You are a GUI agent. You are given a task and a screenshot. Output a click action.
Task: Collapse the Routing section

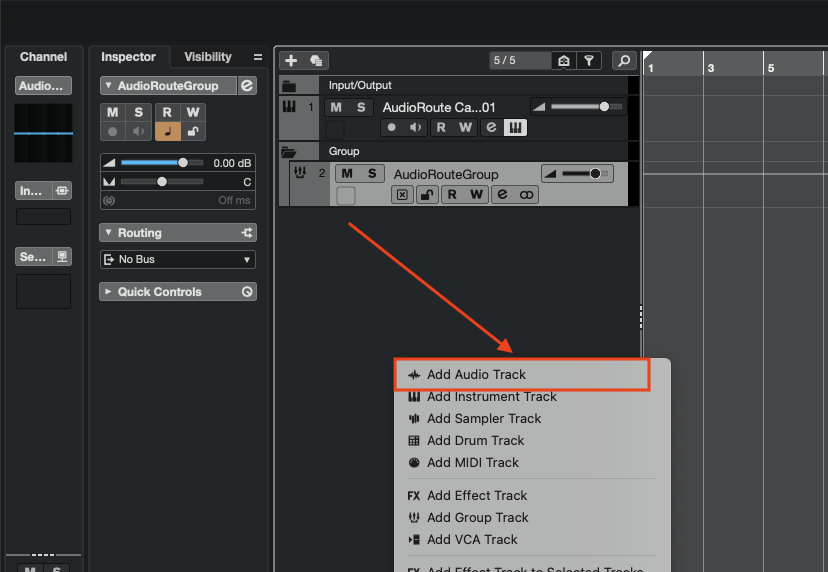pos(108,232)
